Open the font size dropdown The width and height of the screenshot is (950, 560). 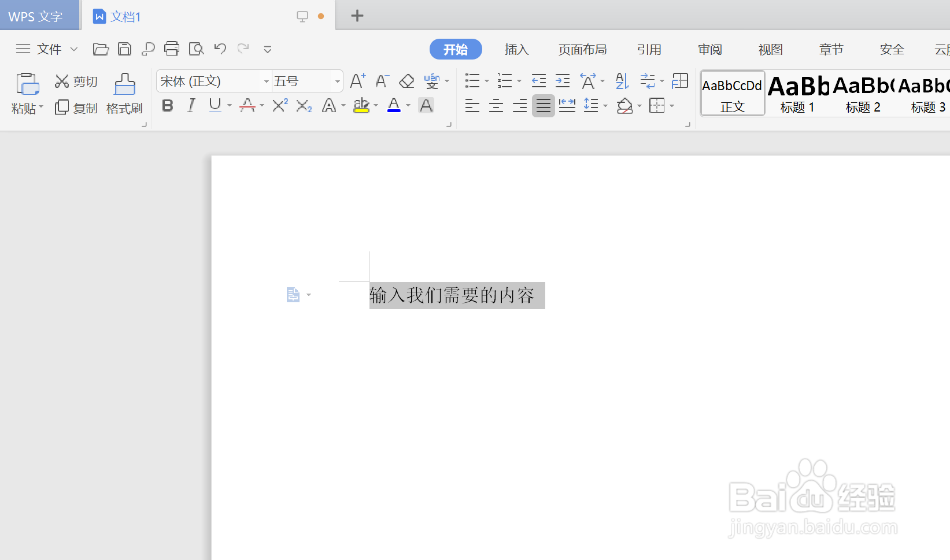tap(337, 81)
